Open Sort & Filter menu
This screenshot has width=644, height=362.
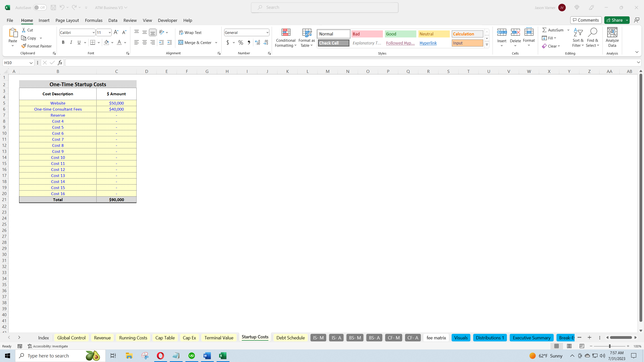point(578,38)
